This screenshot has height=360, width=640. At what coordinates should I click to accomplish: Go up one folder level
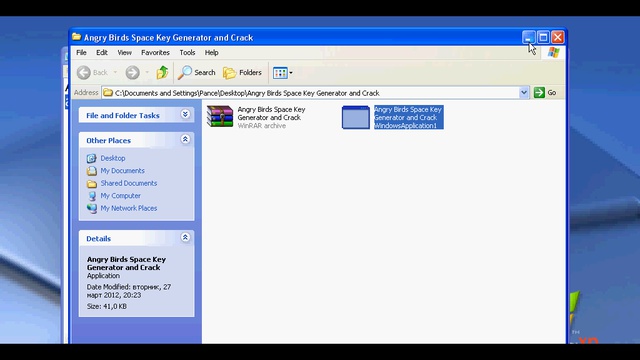pyautogui.click(x=162, y=73)
